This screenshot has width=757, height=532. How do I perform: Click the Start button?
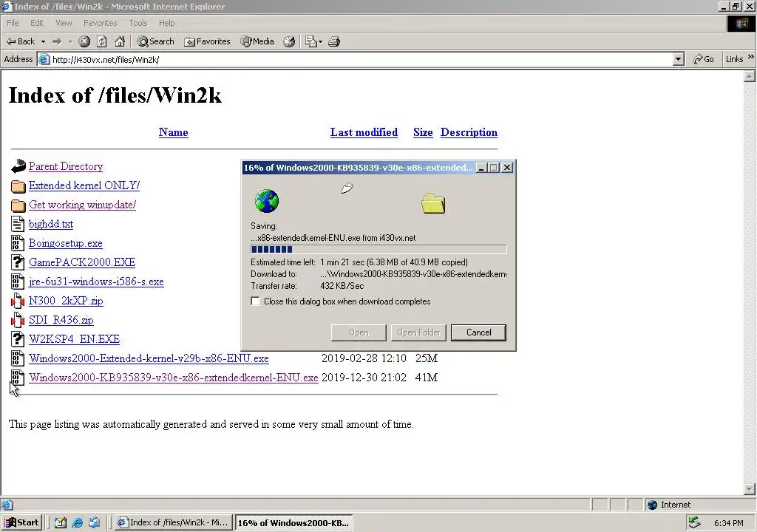[21, 522]
